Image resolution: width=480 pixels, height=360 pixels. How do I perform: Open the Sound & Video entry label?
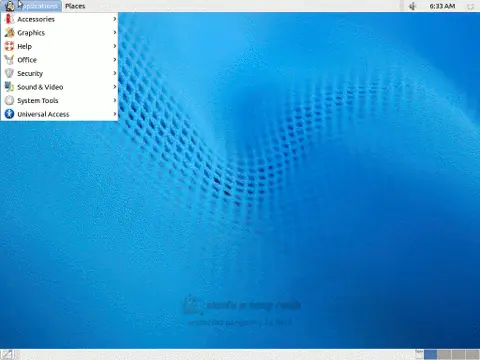click(x=40, y=87)
